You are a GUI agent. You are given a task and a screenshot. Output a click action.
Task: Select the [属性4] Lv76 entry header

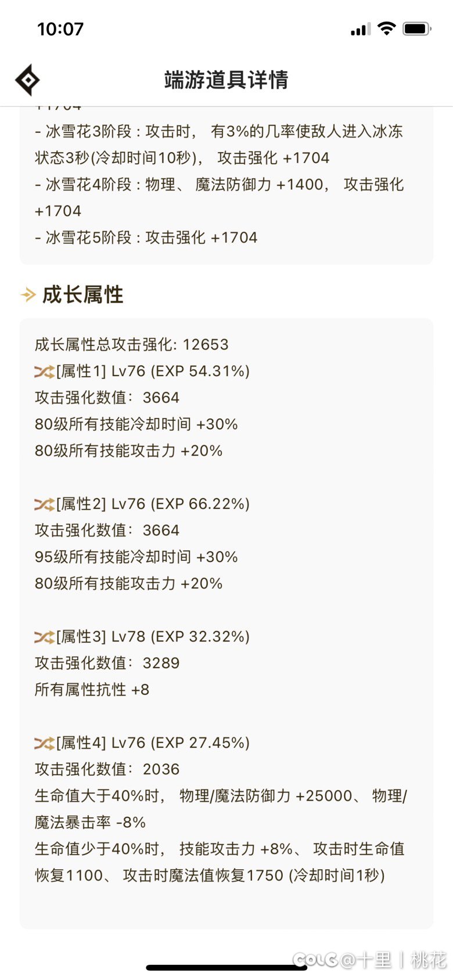pyautogui.click(x=153, y=743)
